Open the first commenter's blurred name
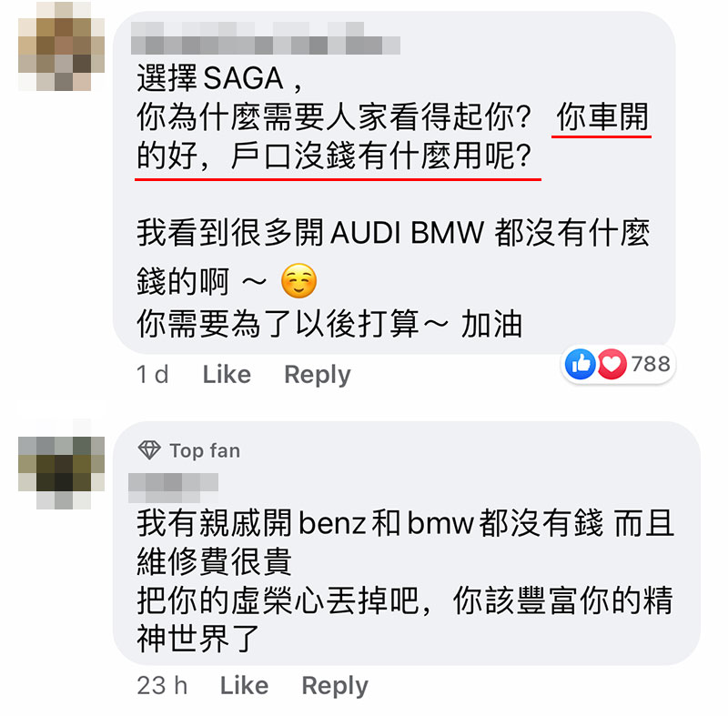Image resolution: width=728 pixels, height=716 pixels. coord(266,38)
